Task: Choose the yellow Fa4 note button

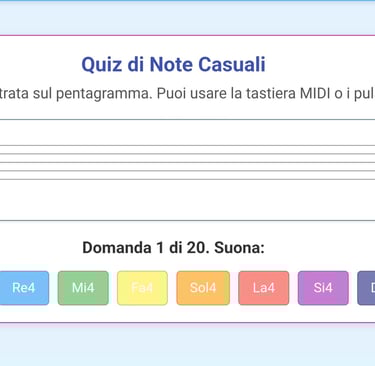Action: pos(142,288)
